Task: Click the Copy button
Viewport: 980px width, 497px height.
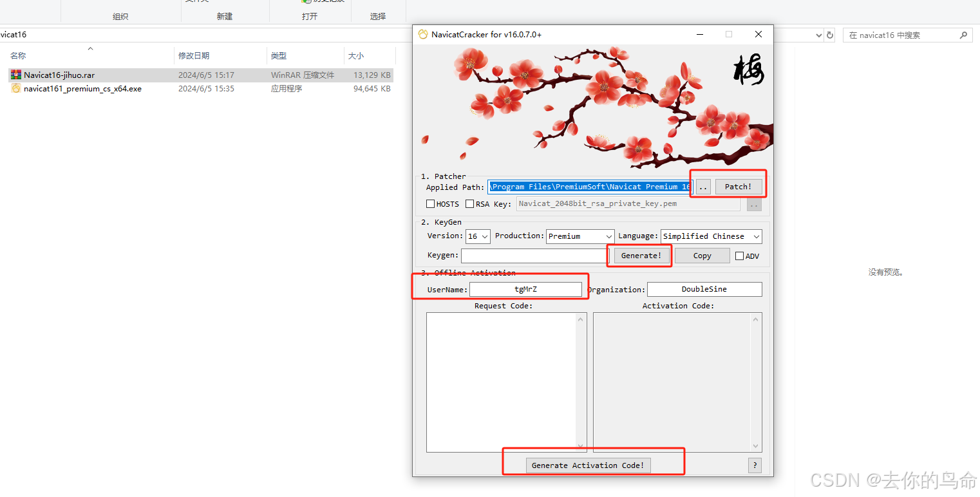Action: tap(702, 256)
